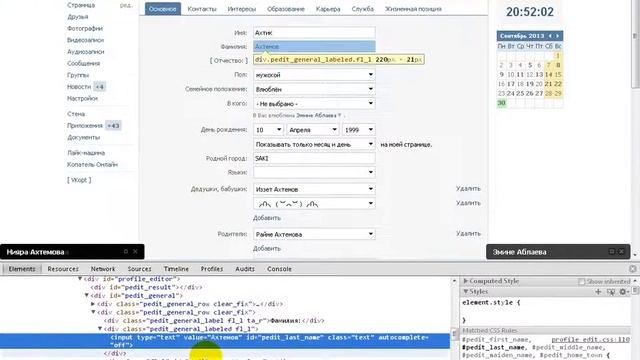Open birthday visibility dropdown
This screenshot has height=360, width=640.
314,144
